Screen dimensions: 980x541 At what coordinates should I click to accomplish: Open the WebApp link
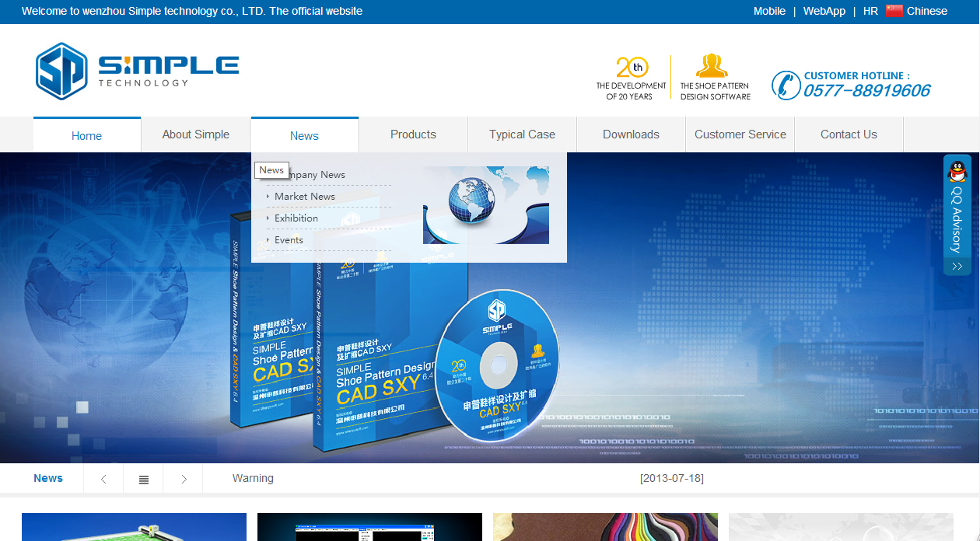coord(824,11)
